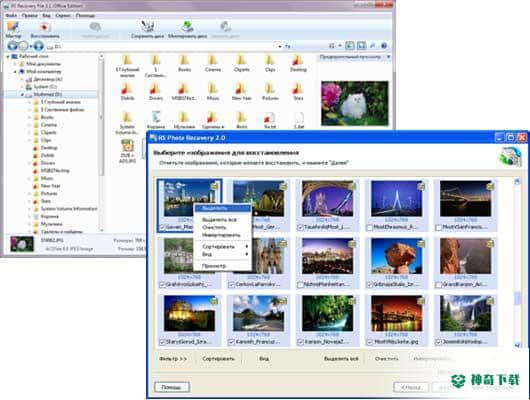Go back with the blue back arrow
The width and height of the screenshot is (530, 400).
(x=13, y=46)
